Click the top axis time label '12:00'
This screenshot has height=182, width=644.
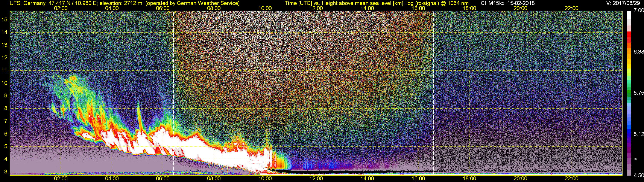point(316,8)
